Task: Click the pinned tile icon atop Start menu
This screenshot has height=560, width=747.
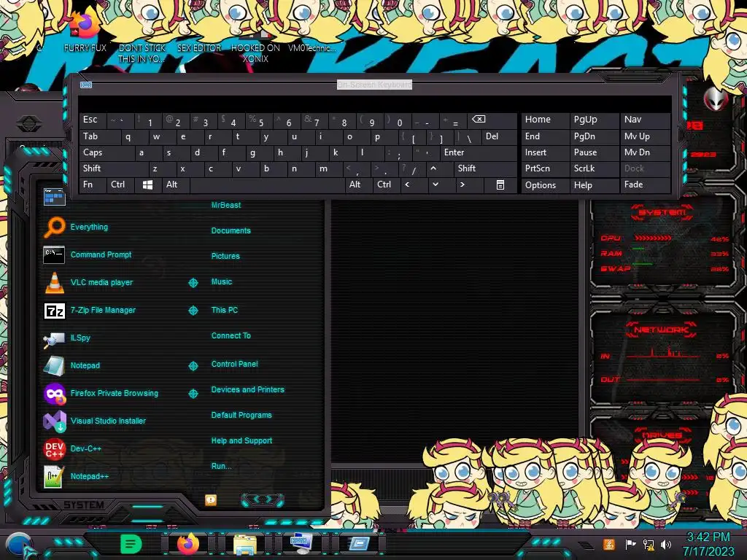Action: (x=54, y=197)
